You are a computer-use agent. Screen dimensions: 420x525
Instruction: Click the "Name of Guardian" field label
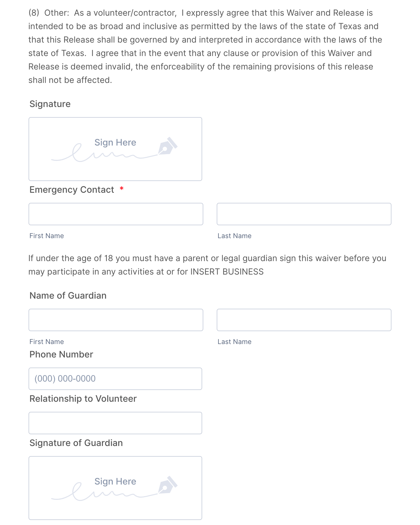[68, 296]
